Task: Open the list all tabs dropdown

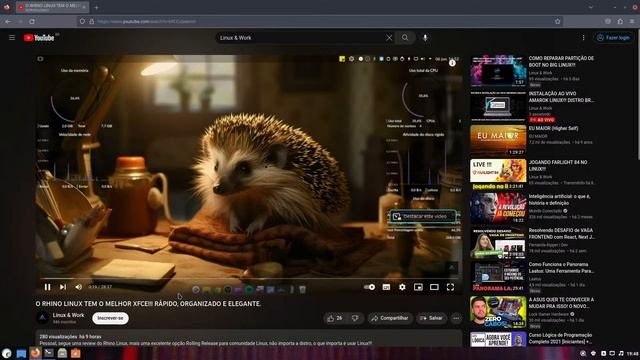Action: pos(591,7)
